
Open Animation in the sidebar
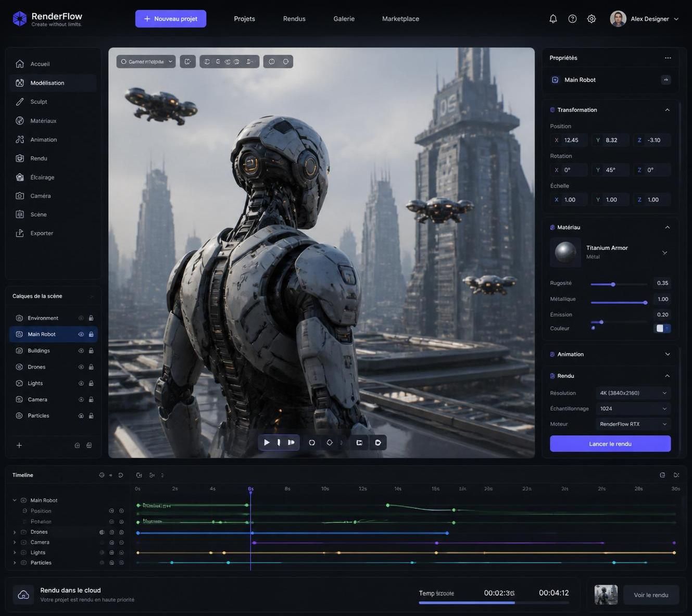(x=53, y=140)
